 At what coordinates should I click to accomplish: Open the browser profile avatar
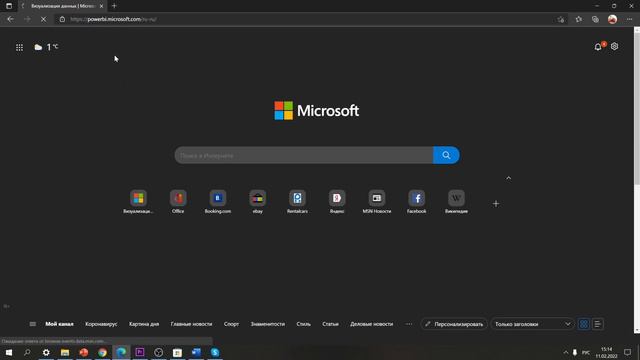[x=612, y=19]
